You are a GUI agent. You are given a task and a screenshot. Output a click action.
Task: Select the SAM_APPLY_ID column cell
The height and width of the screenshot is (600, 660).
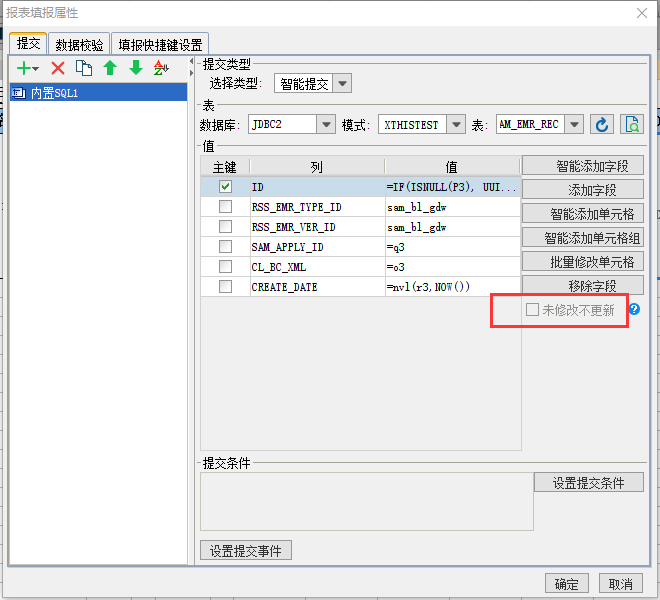pos(318,246)
